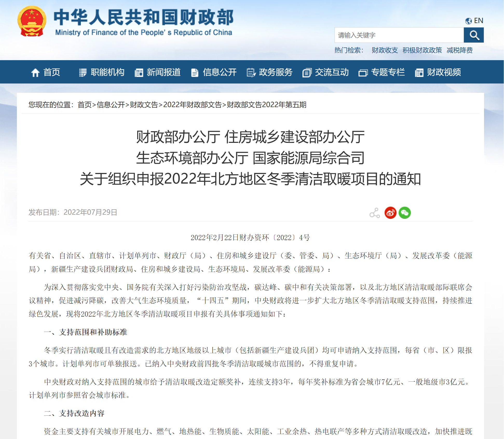504x439 pixels.
Task: Click the newspaper icon beside 新闻报道
Action: pos(139,73)
